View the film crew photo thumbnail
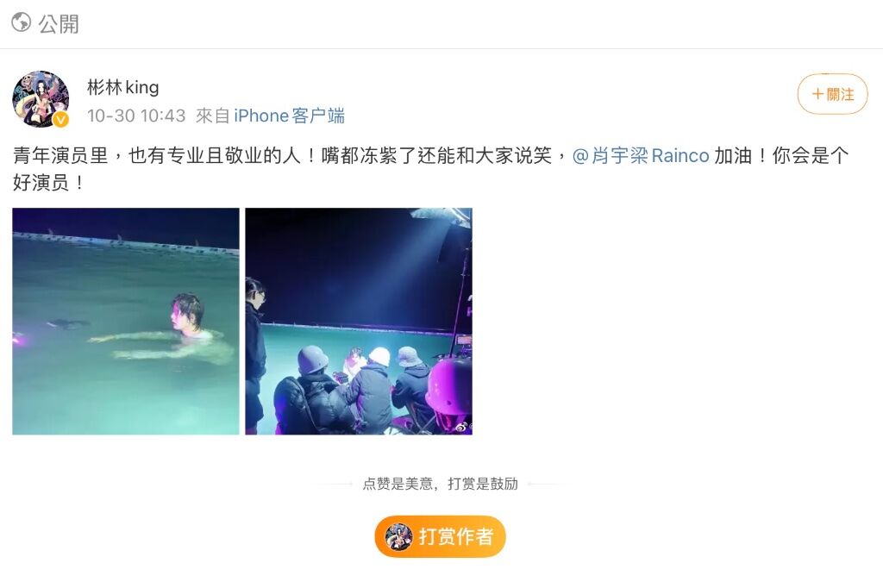The image size is (883, 588). (x=359, y=321)
